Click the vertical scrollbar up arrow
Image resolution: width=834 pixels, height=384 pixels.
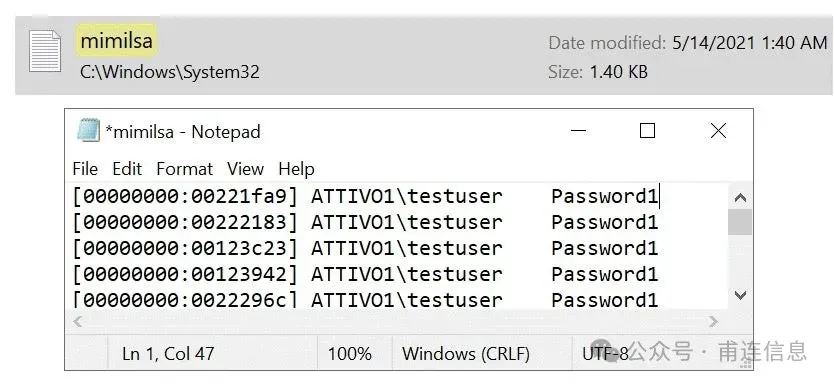740,198
